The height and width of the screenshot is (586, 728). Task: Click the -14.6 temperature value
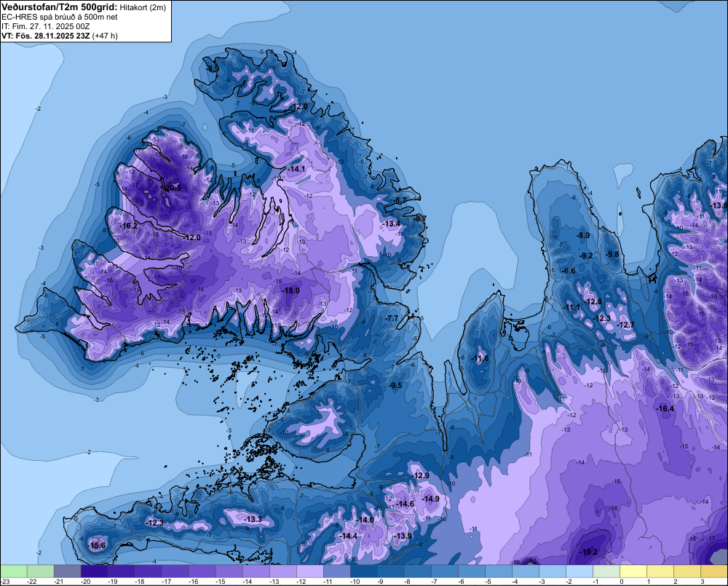coord(405,504)
